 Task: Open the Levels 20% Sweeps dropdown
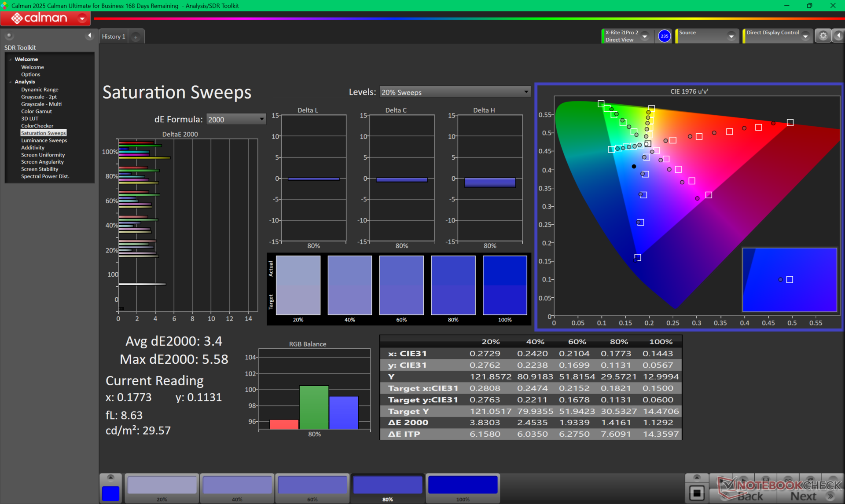click(x=455, y=92)
